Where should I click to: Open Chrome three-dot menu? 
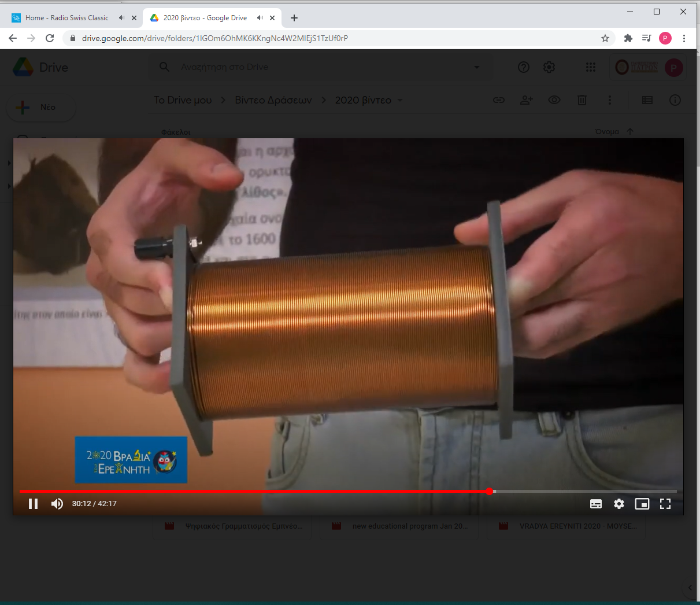point(684,38)
